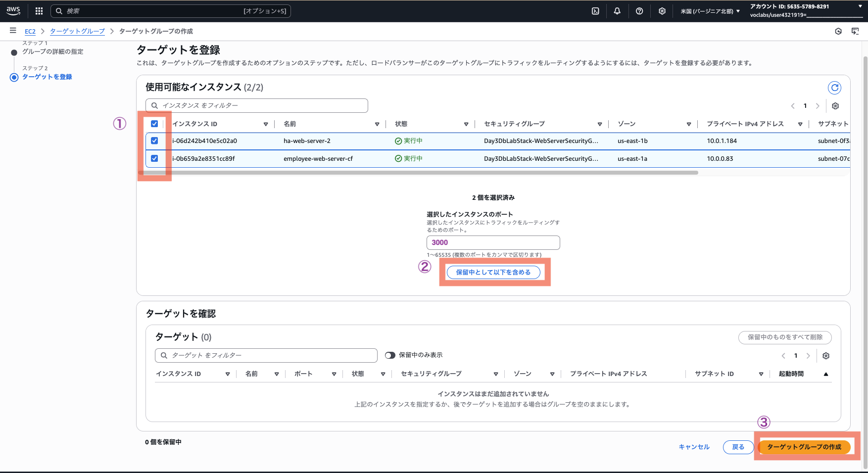Select the ha-web-server-2 name cell

coord(307,141)
